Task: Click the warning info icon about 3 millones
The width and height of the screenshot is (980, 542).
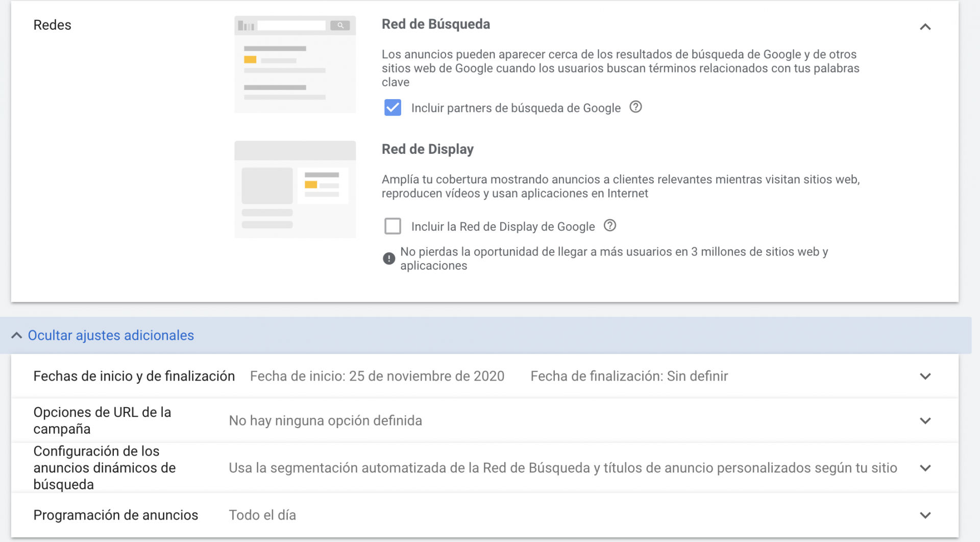Action: tap(389, 258)
